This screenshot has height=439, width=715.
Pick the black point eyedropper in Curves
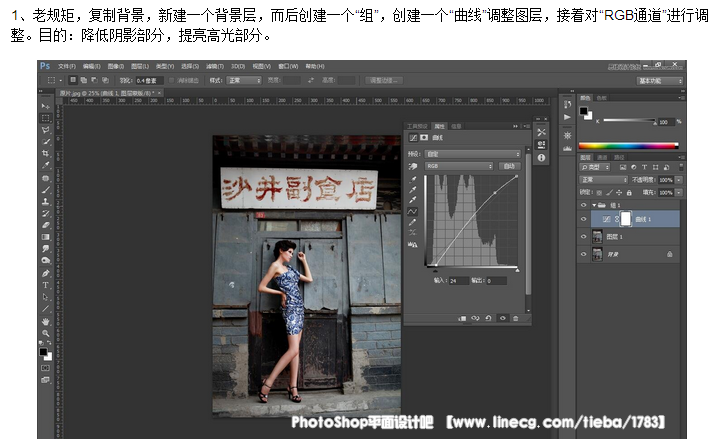point(413,179)
